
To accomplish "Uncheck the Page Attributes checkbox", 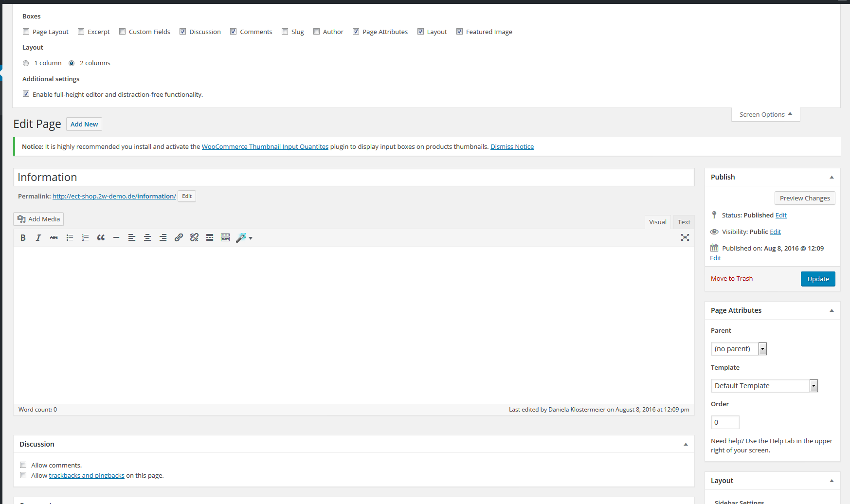I will 356,32.
